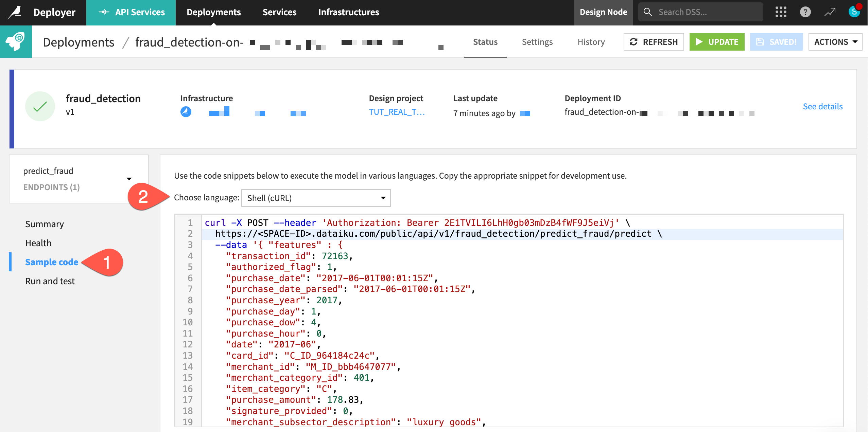Image resolution: width=868 pixels, height=432 pixels.
Task: Click line number 12 in gutter
Action: click(x=188, y=344)
